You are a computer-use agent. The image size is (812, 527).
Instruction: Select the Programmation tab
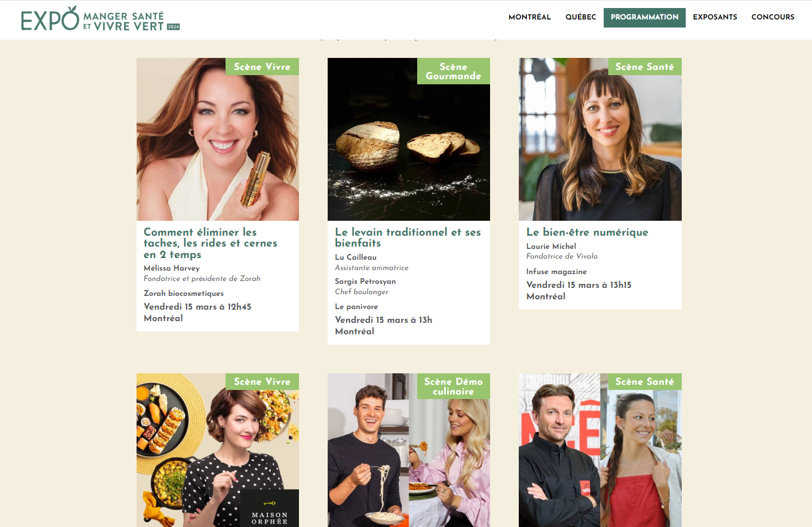coord(644,18)
